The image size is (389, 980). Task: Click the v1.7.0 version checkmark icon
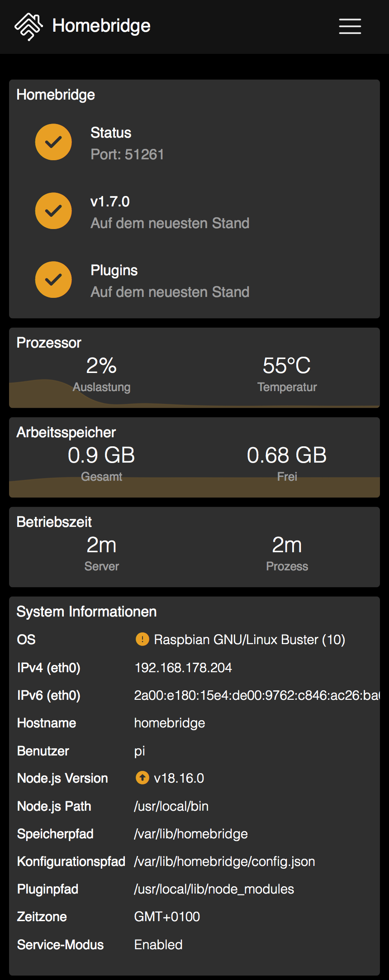53,211
